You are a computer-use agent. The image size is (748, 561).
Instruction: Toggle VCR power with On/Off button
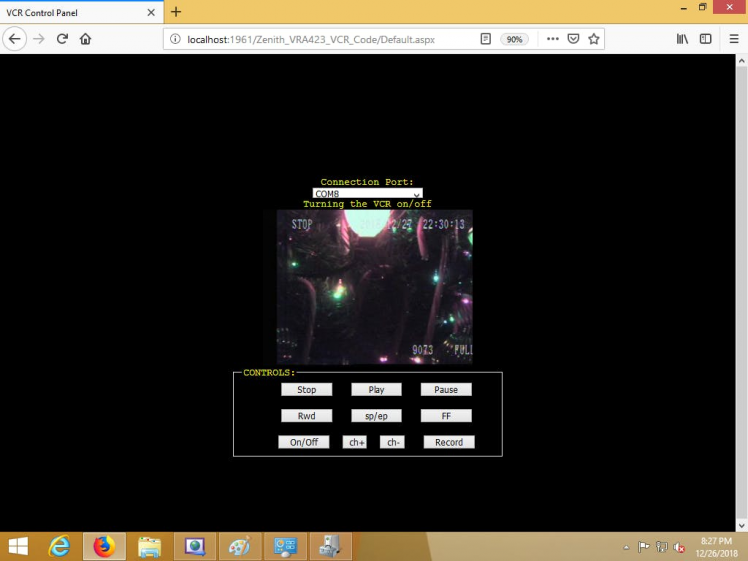(x=304, y=442)
